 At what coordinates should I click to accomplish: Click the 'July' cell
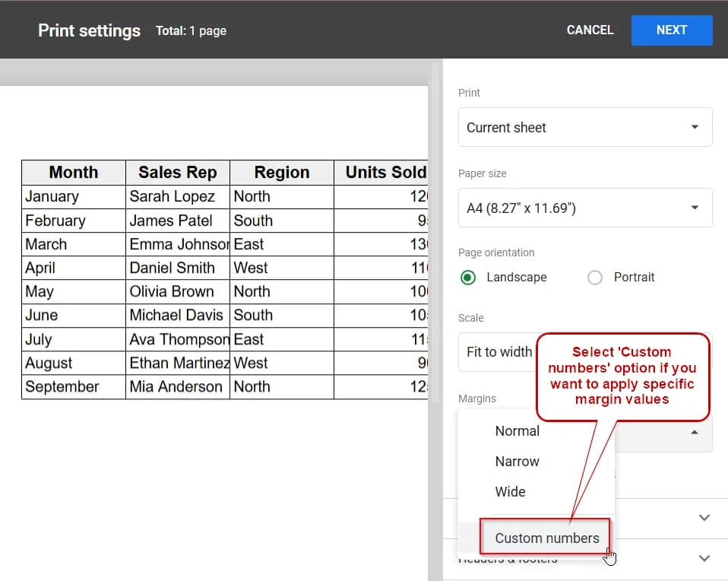point(74,340)
